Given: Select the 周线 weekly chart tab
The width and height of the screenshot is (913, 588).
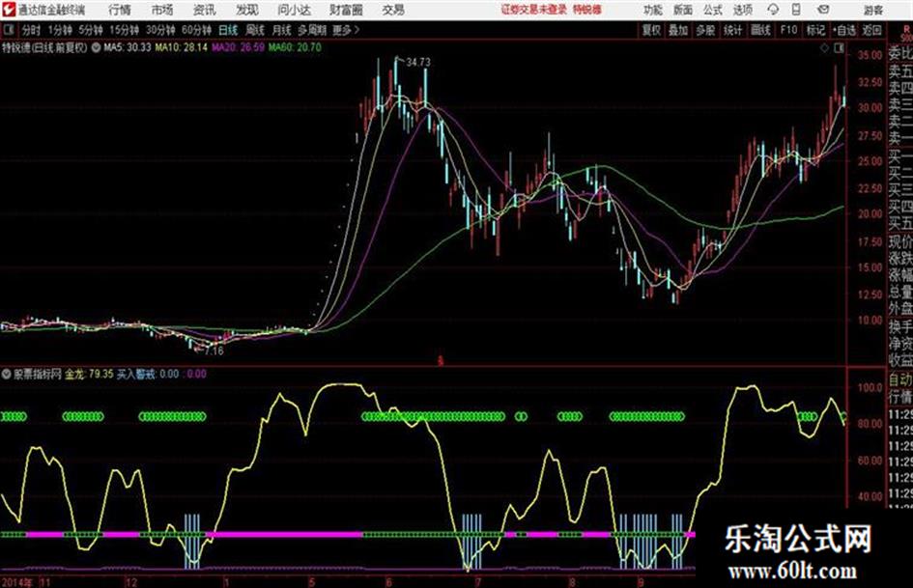Looking at the screenshot, I should (255, 30).
